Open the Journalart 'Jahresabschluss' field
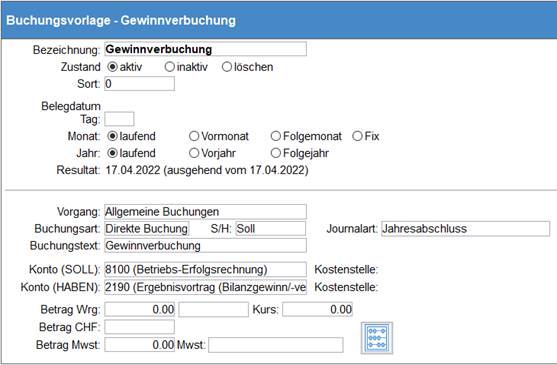 (465, 229)
